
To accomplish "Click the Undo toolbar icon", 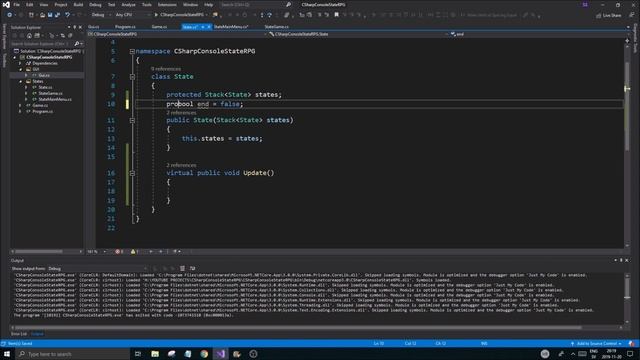I will coord(67,15).
